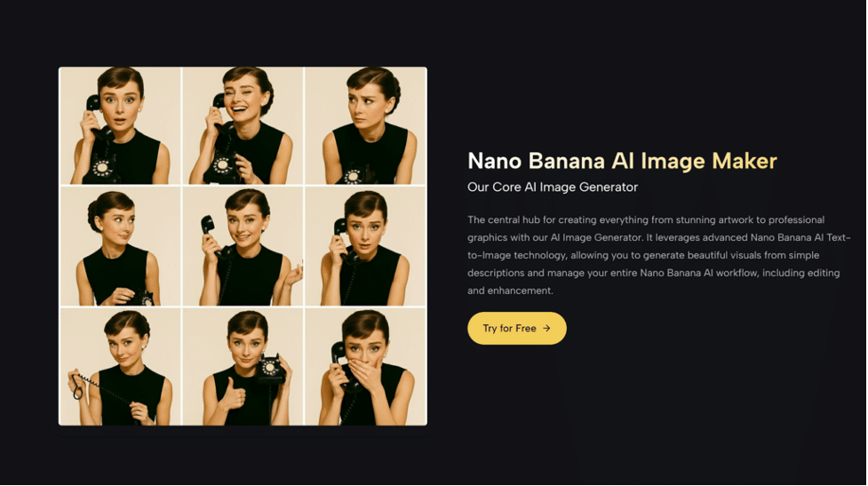
Task: Open the thumbs-up portrait with rotary phone
Action: pos(243,366)
